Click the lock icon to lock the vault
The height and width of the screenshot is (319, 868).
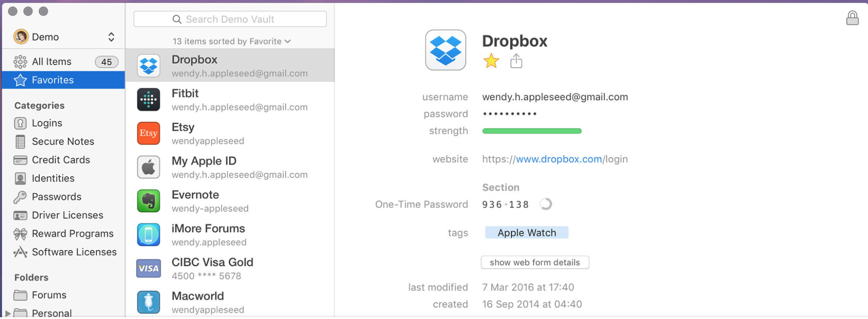coord(852,18)
